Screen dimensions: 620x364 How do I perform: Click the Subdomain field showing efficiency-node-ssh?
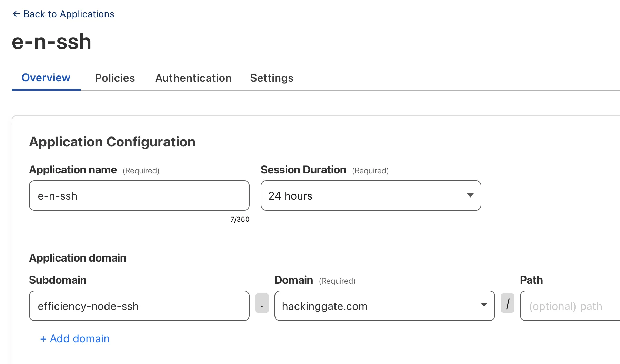click(x=139, y=306)
